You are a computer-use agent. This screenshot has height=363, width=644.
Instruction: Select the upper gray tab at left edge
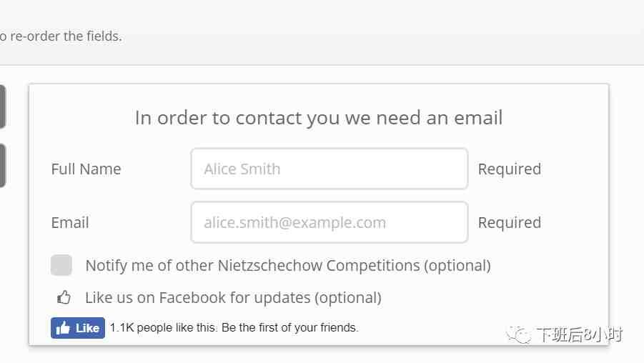click(2, 106)
